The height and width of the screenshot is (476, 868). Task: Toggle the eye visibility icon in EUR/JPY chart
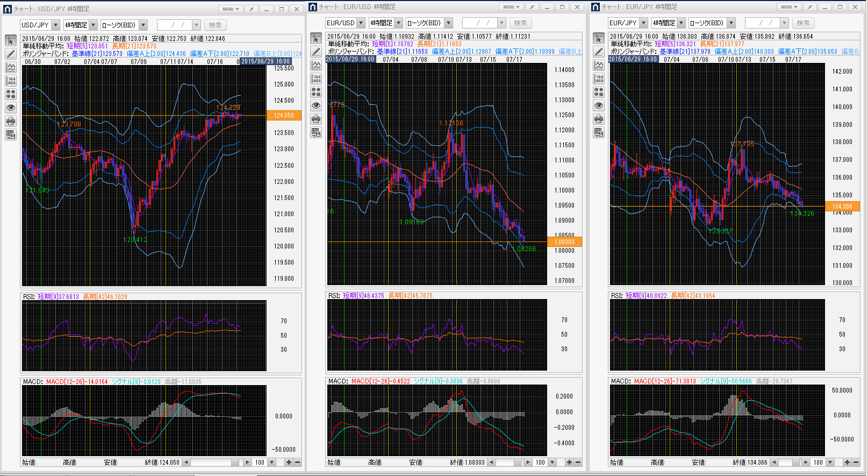(599, 105)
